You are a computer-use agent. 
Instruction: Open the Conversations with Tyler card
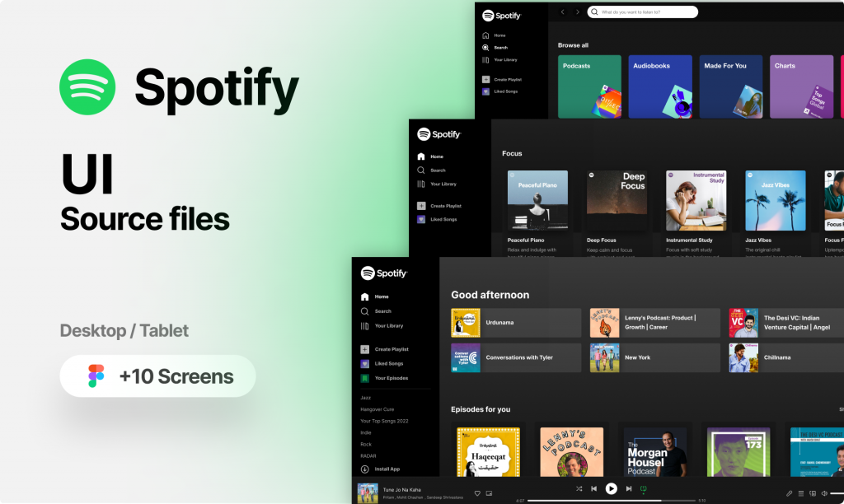[516, 357]
